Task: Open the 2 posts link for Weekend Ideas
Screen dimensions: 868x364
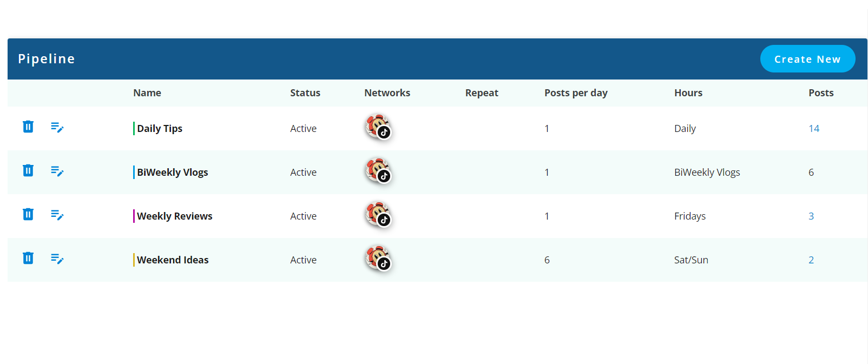Action: (811, 260)
